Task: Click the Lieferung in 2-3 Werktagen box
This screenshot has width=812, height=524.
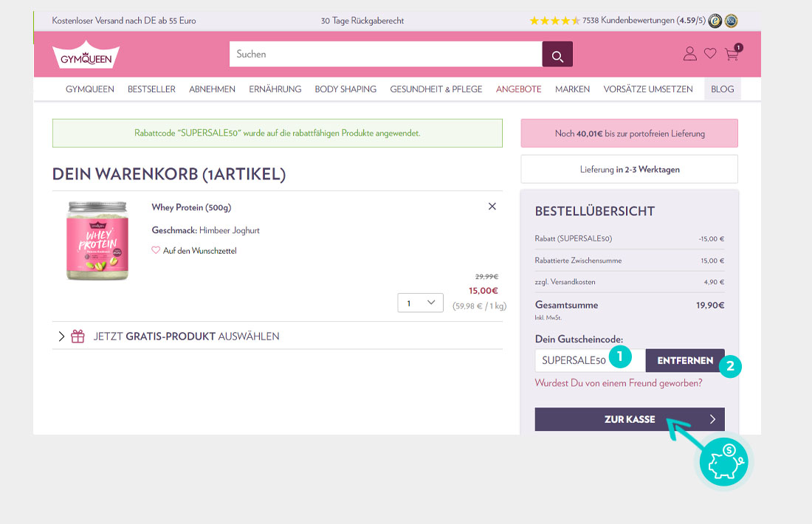Action: (x=629, y=169)
